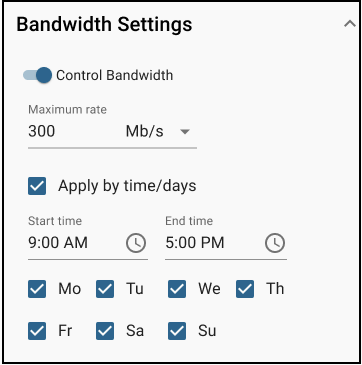Open the Mb/s unit dropdown
Screen dimensions: 362x365
[158, 131]
